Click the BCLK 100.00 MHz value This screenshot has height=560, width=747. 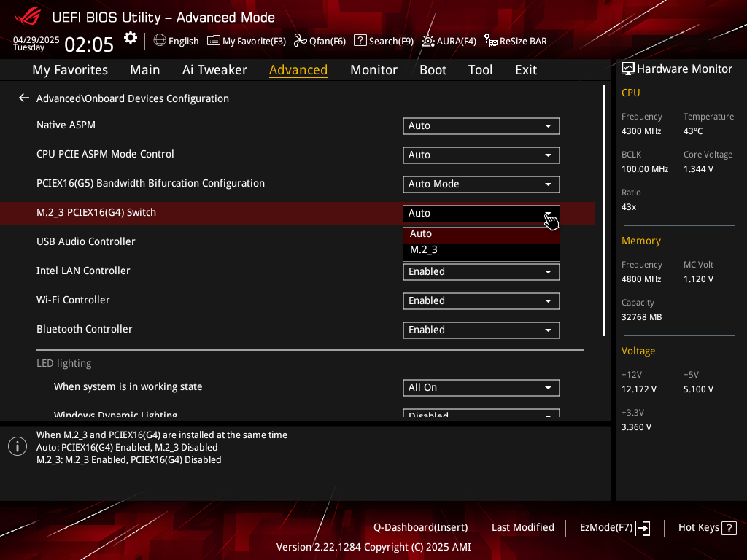coord(645,169)
